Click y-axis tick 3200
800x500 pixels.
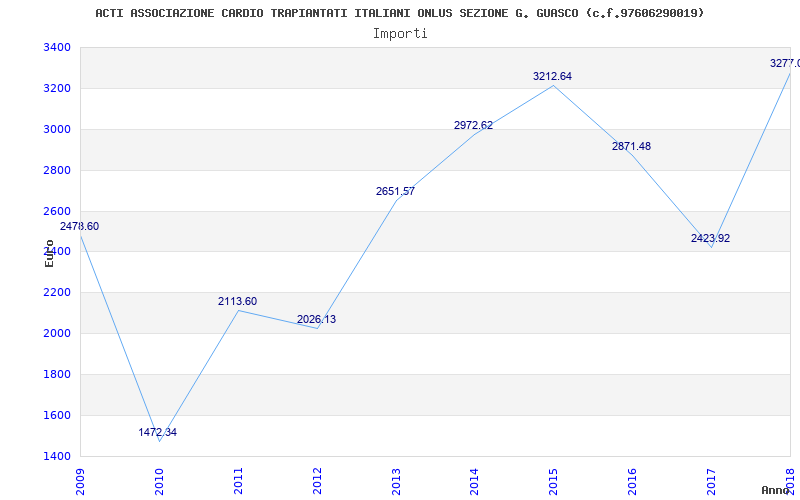57,89
